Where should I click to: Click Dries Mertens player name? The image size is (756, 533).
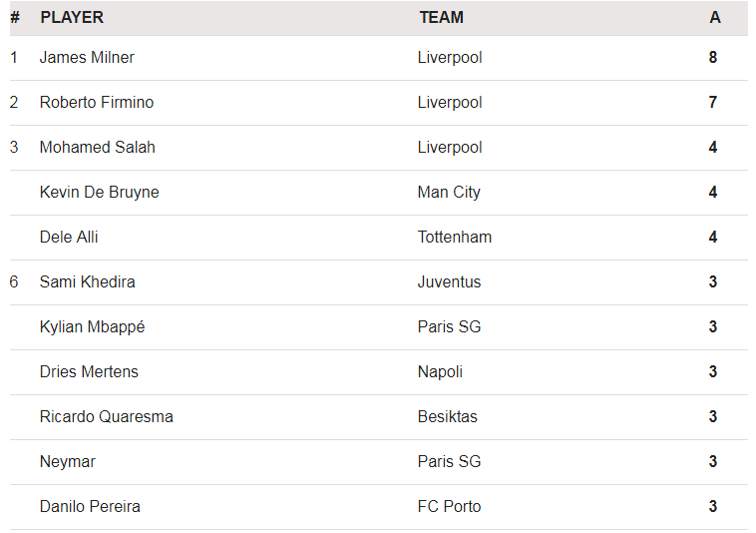coord(89,372)
